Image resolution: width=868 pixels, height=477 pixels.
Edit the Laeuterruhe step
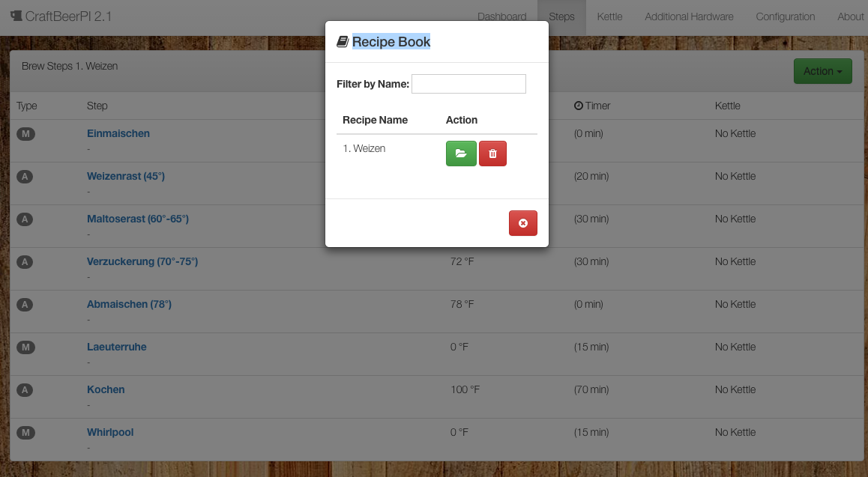point(117,347)
